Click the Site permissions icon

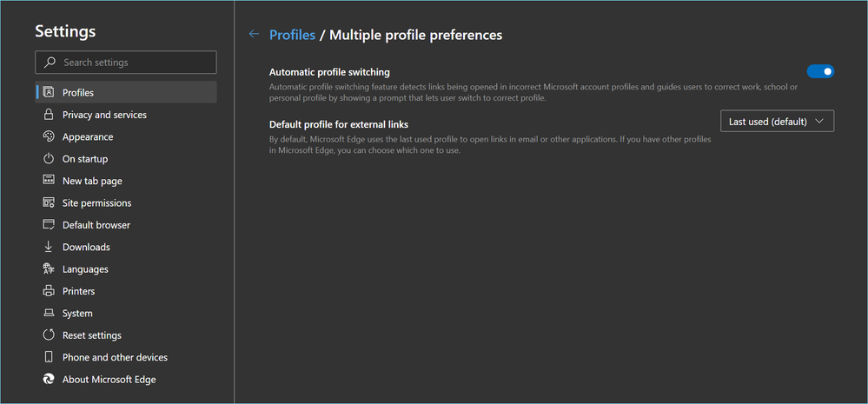pyautogui.click(x=49, y=202)
